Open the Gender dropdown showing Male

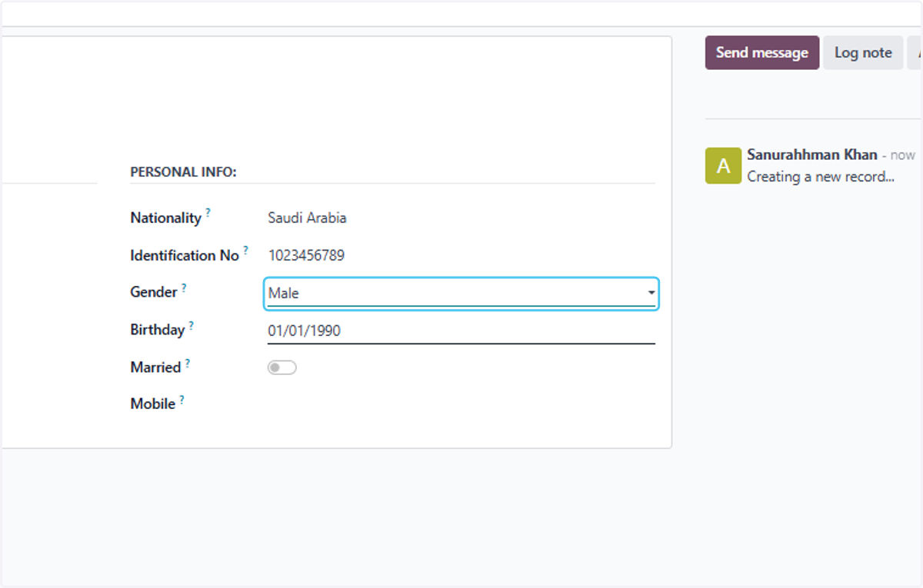[461, 293]
